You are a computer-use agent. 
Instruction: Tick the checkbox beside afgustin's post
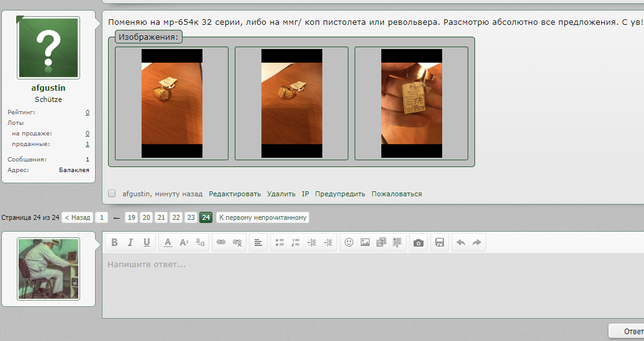tap(112, 194)
